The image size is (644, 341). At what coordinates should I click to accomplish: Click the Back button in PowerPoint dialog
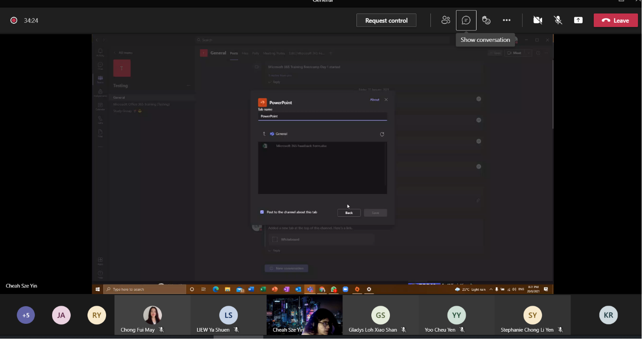(x=349, y=213)
